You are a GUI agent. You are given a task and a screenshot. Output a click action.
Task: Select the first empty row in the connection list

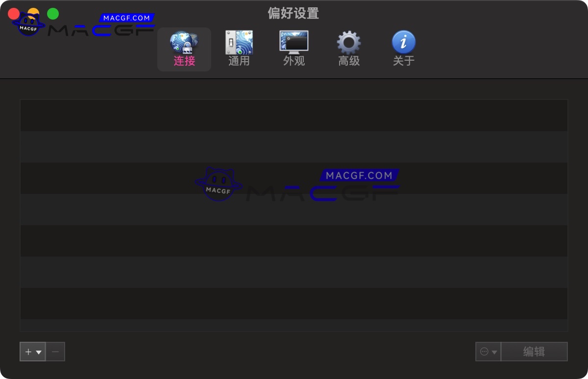(x=294, y=115)
